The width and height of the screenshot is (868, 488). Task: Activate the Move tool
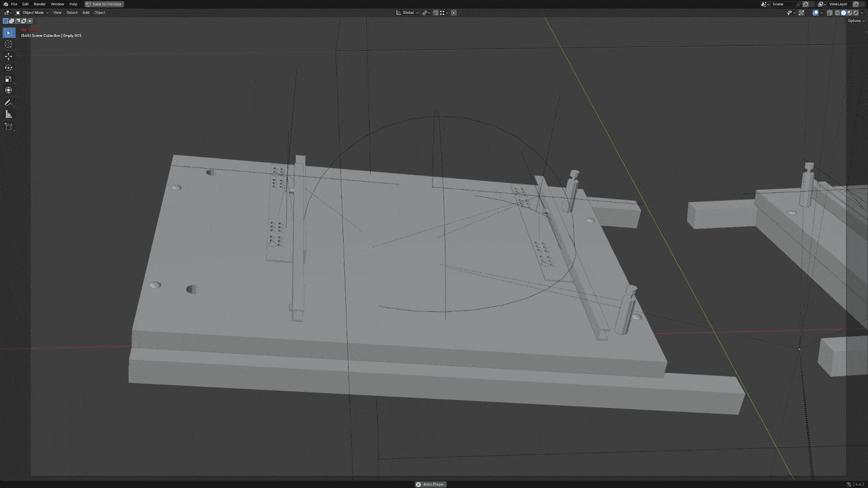pos(9,56)
